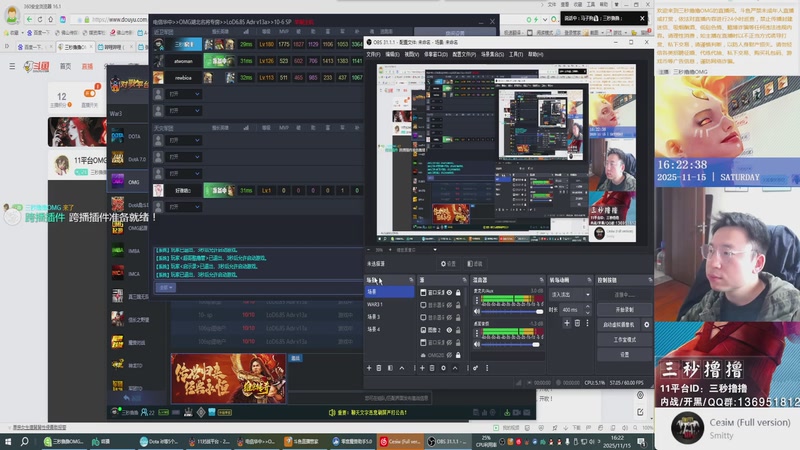The image size is (800, 450).
Task: Add a new source in OBS sources panel
Action: pos(422,368)
